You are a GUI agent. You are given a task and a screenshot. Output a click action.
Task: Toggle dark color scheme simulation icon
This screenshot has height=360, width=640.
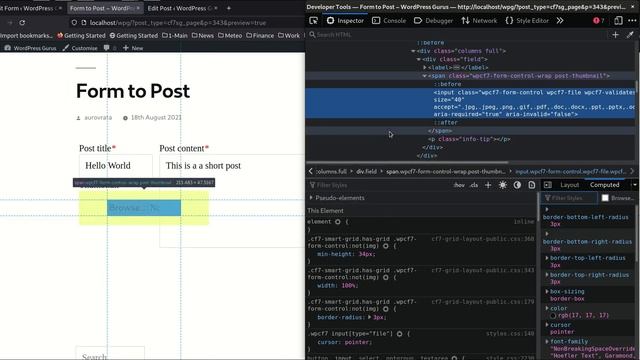point(517,185)
